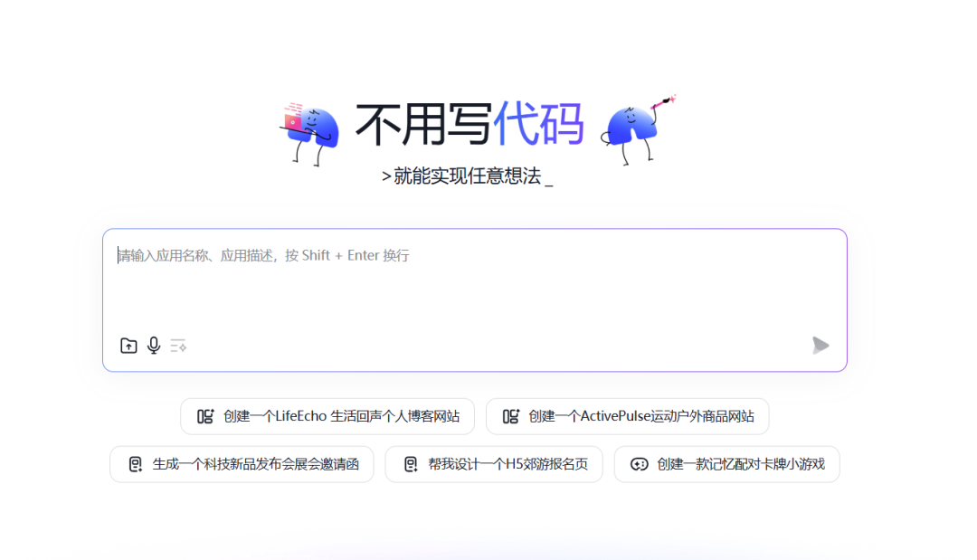Image resolution: width=977 pixels, height=560 pixels.
Task: Click the prompt enhancement sparkle icon
Action: coord(178,346)
